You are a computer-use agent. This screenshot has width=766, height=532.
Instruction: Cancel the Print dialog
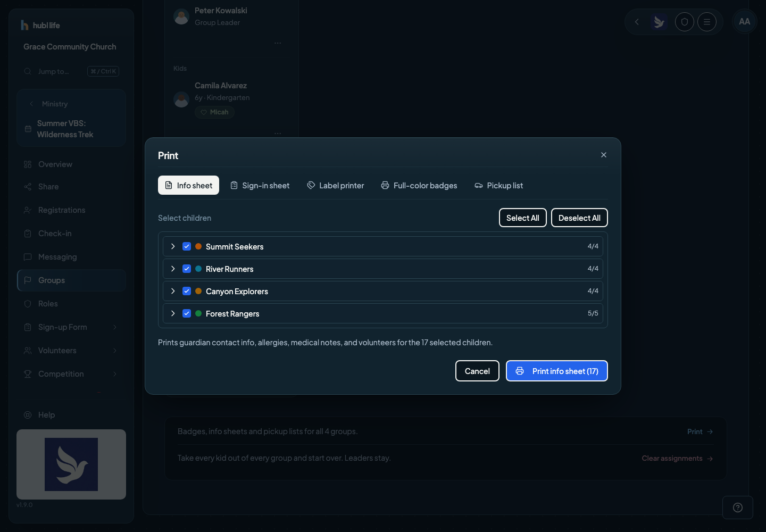tap(477, 371)
